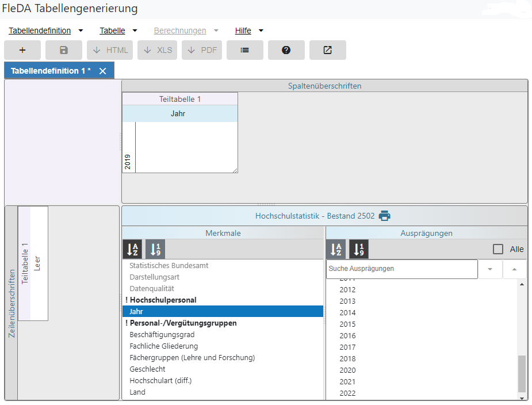
Task: Enable the Alle checkbox
Action: pyautogui.click(x=498, y=249)
